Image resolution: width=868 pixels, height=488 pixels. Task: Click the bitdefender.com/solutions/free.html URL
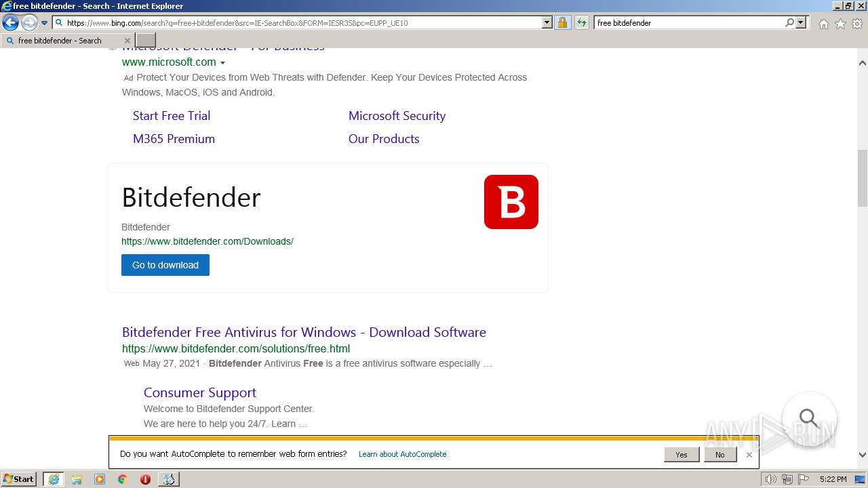(x=236, y=349)
